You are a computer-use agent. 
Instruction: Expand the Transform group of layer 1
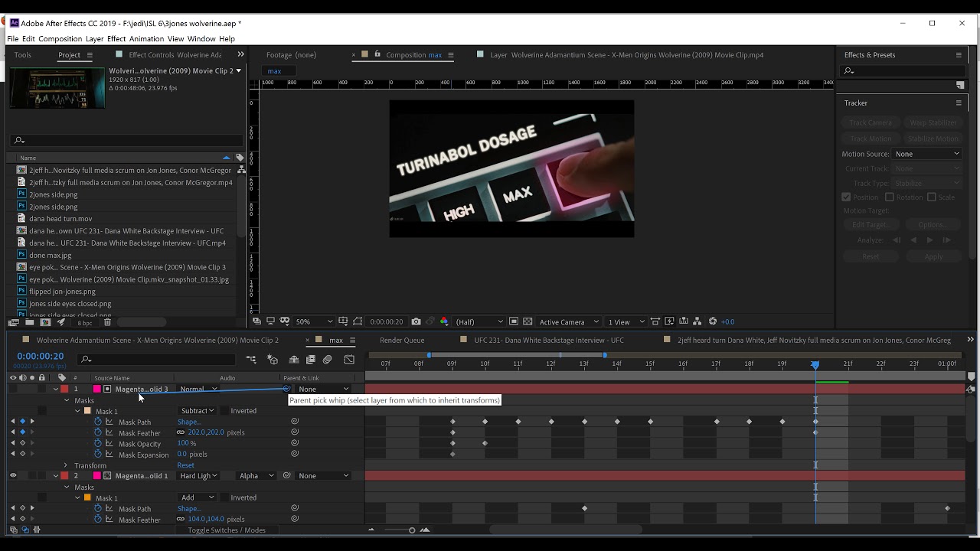click(x=66, y=465)
